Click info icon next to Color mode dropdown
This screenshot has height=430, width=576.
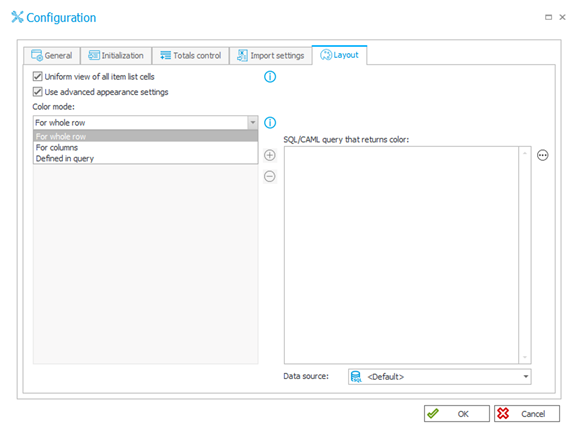pyautogui.click(x=270, y=123)
